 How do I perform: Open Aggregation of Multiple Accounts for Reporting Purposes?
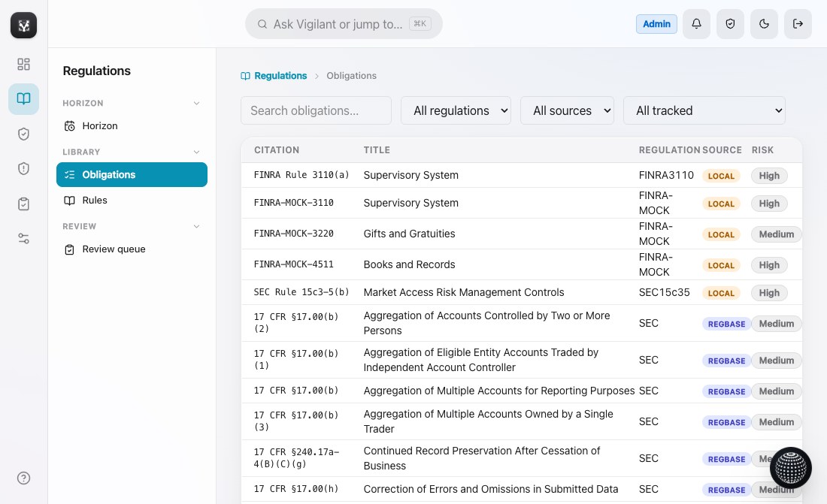(499, 391)
